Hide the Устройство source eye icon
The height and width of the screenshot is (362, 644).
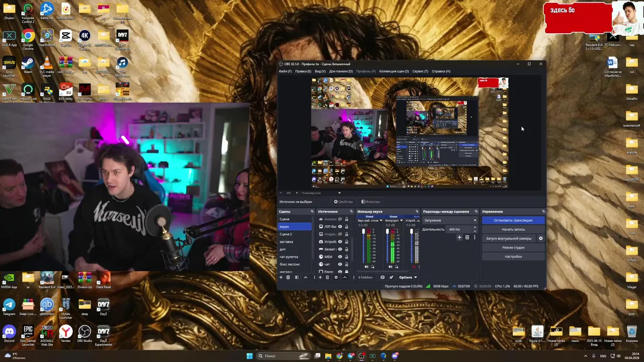click(x=340, y=242)
